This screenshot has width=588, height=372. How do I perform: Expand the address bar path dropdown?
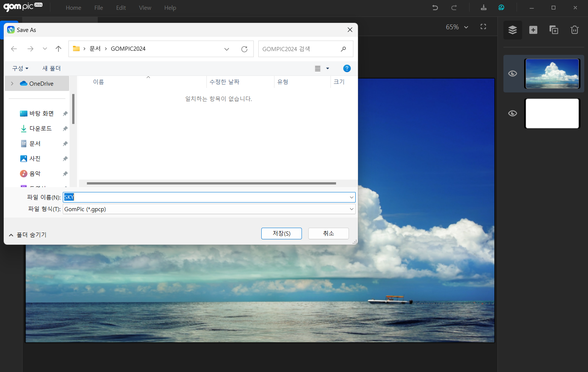227,49
